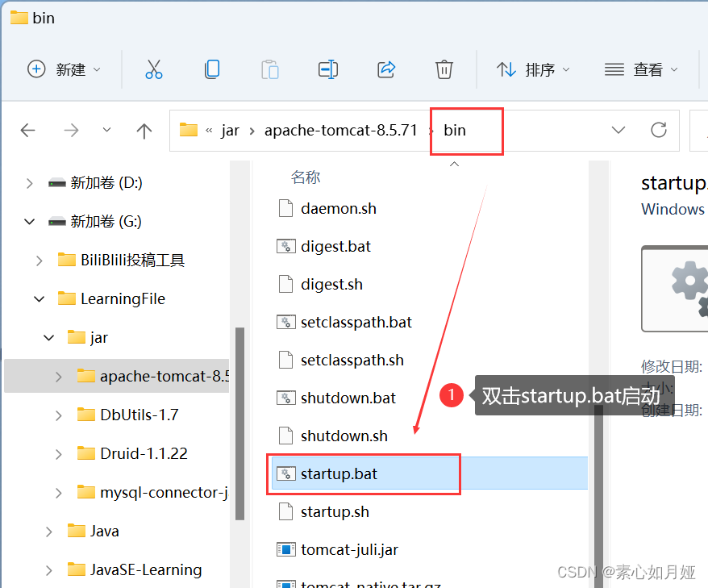Collapse 新加卷 (G:) drive node
Image resolution: width=708 pixels, height=588 pixels.
29,222
